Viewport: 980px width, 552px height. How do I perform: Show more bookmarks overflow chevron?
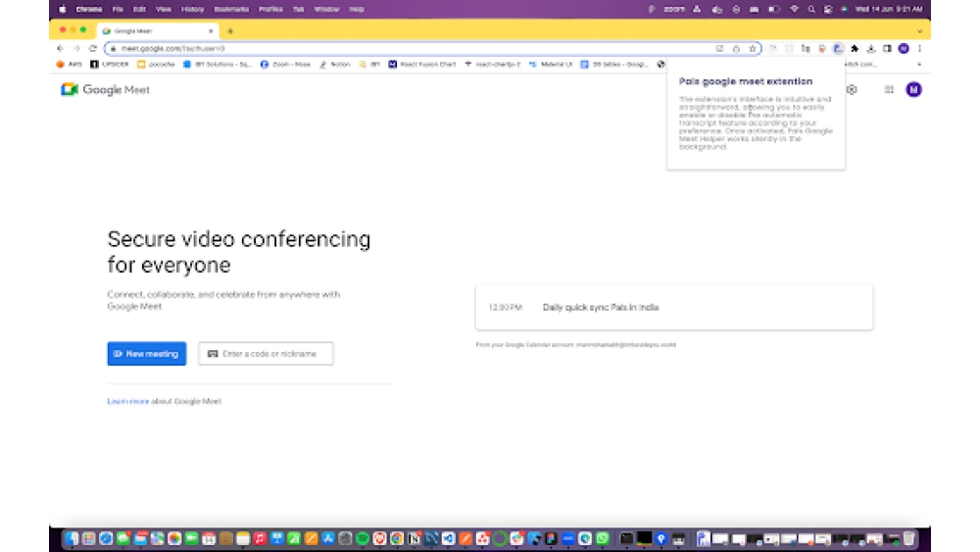click(919, 64)
